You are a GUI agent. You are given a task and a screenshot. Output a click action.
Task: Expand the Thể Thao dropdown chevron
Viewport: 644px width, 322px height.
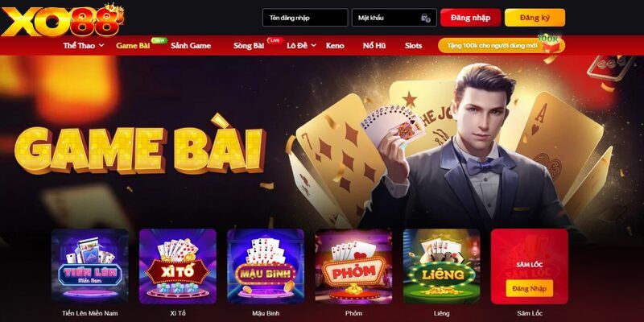tap(101, 46)
